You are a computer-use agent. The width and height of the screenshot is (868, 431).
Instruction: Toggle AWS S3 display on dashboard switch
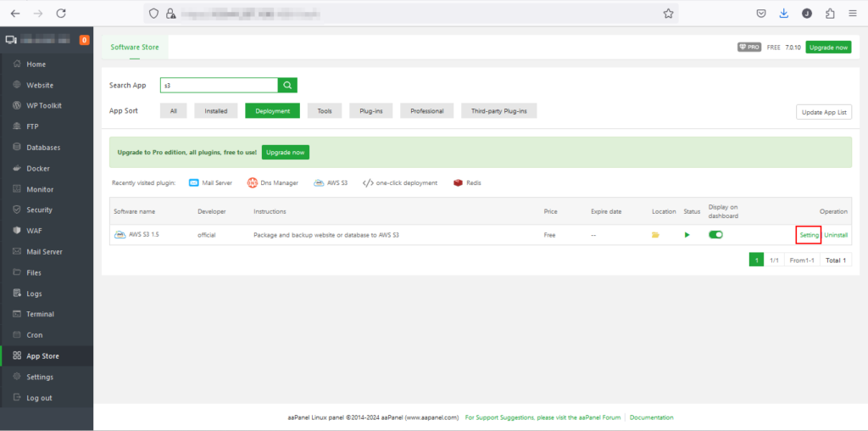(715, 235)
